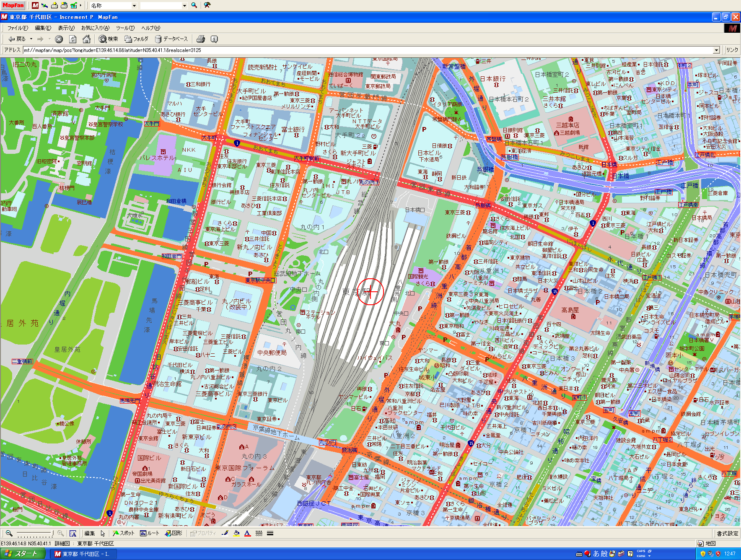
Task: Click the fill color bucket icon
Action: (x=236, y=533)
